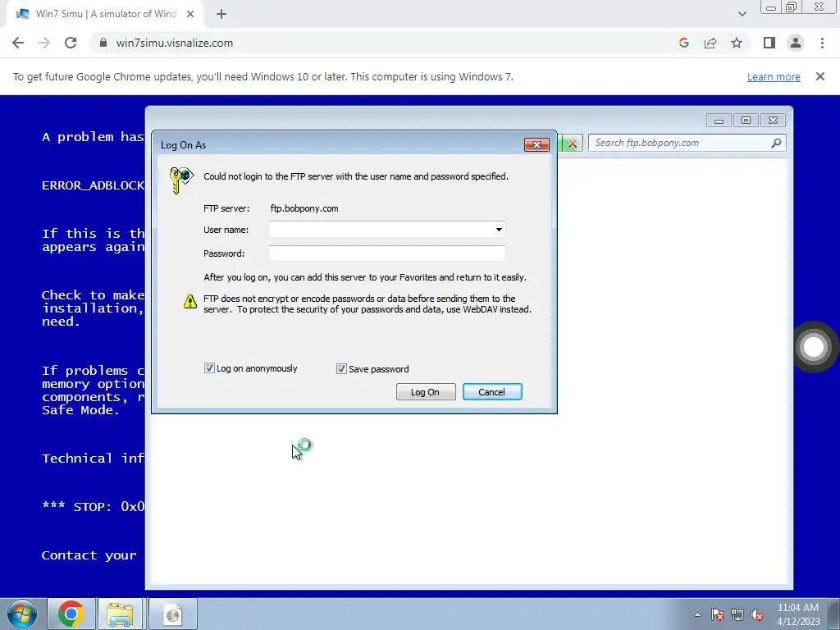
Task: Click the browser Back arrow
Action: point(18,43)
